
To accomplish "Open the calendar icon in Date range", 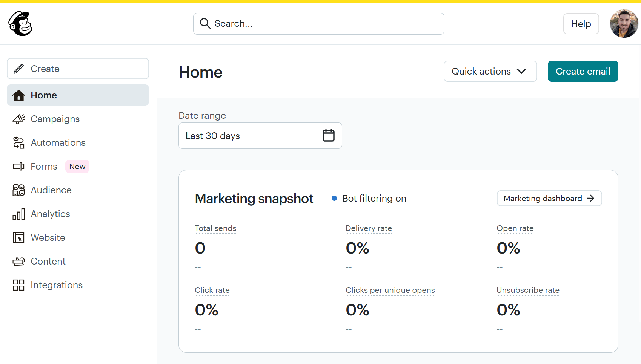I will point(329,135).
